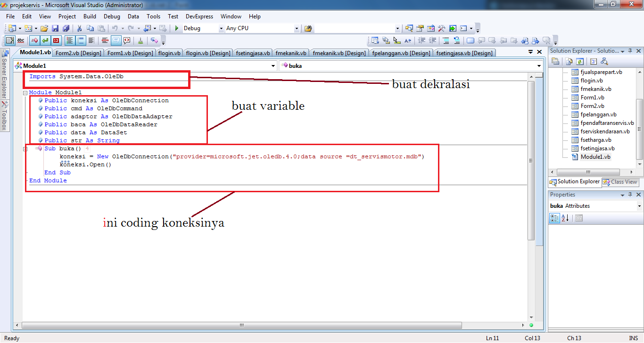
Task: Click the Increase Indent toolbar icon
Action: (432, 40)
